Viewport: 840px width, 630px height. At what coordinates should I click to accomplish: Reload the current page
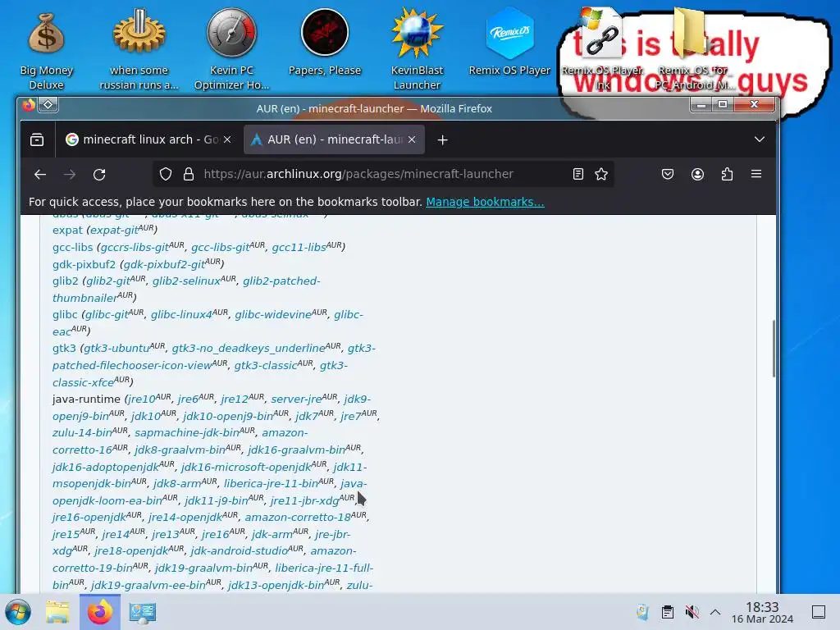pyautogui.click(x=99, y=174)
